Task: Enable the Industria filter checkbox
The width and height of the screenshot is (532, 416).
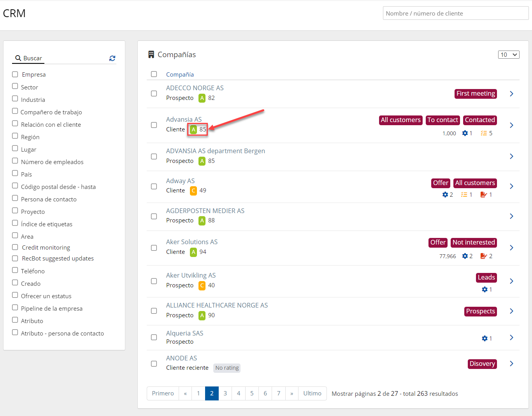Action: 15,99
